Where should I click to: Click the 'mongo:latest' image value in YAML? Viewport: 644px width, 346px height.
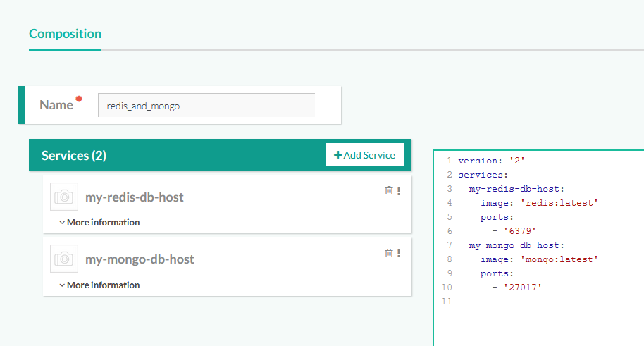(564, 259)
